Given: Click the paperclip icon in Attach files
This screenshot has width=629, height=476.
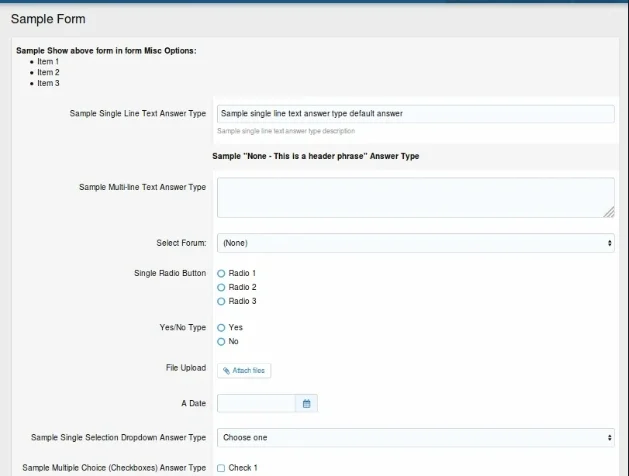Looking at the screenshot, I should tap(227, 370).
